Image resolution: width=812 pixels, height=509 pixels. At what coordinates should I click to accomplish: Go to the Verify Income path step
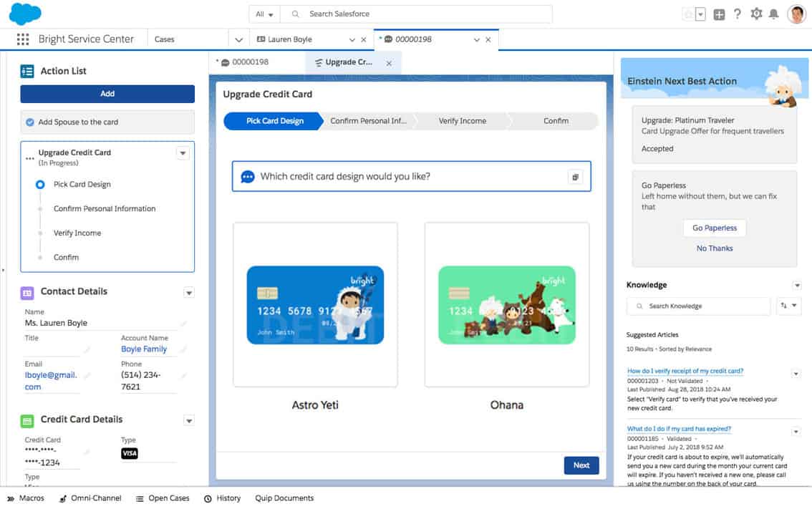(463, 121)
